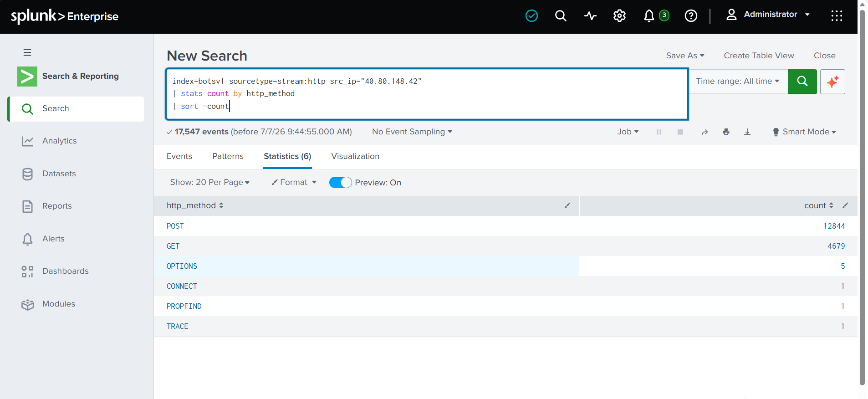Open the Smart Mode dropdown
This screenshot has height=399, width=868.
point(805,132)
